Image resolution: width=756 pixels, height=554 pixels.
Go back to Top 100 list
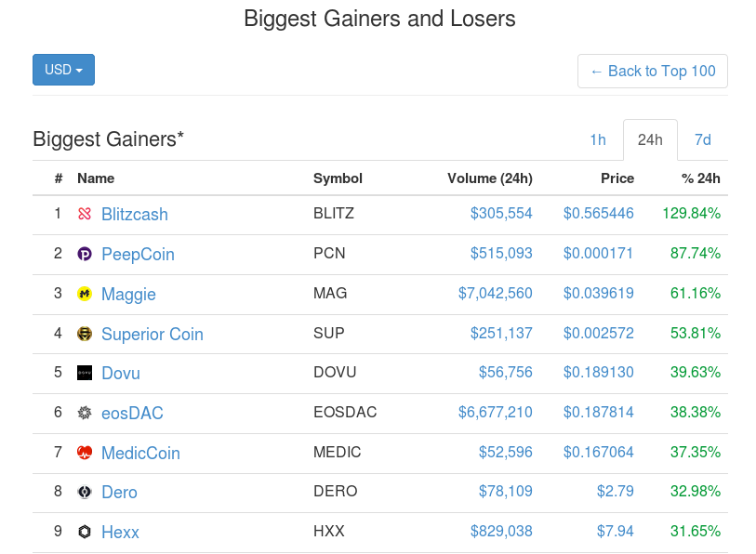pos(653,72)
